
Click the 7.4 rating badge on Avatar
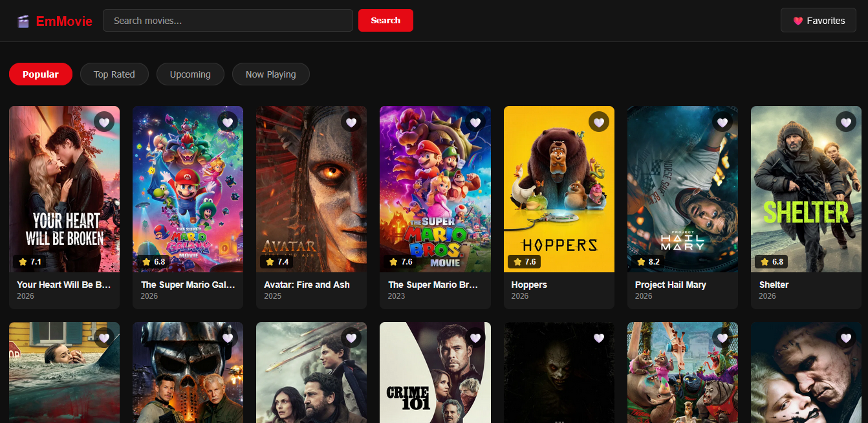277,262
